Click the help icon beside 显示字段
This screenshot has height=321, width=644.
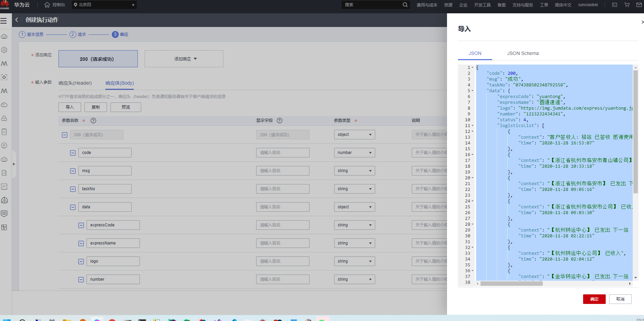click(x=279, y=121)
